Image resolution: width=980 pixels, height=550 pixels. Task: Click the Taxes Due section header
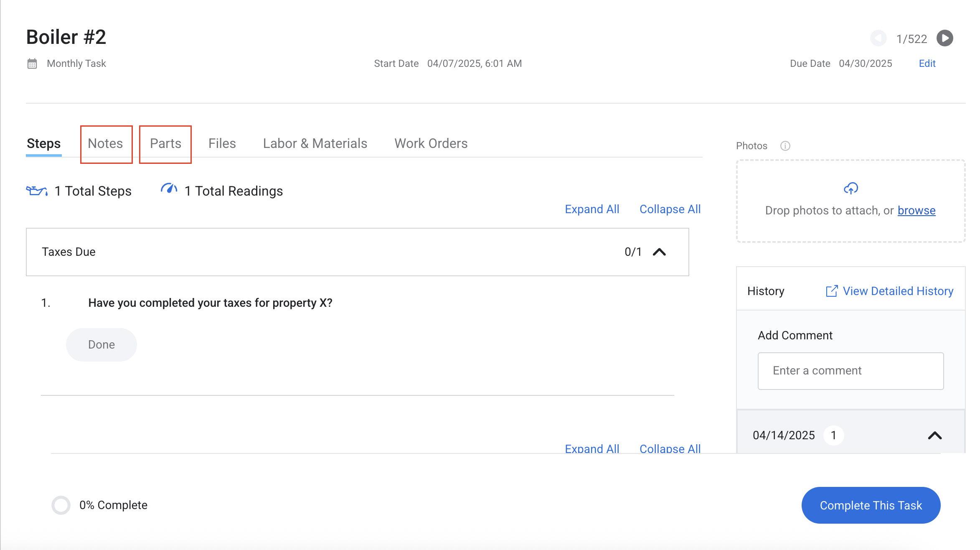pyautogui.click(x=358, y=252)
